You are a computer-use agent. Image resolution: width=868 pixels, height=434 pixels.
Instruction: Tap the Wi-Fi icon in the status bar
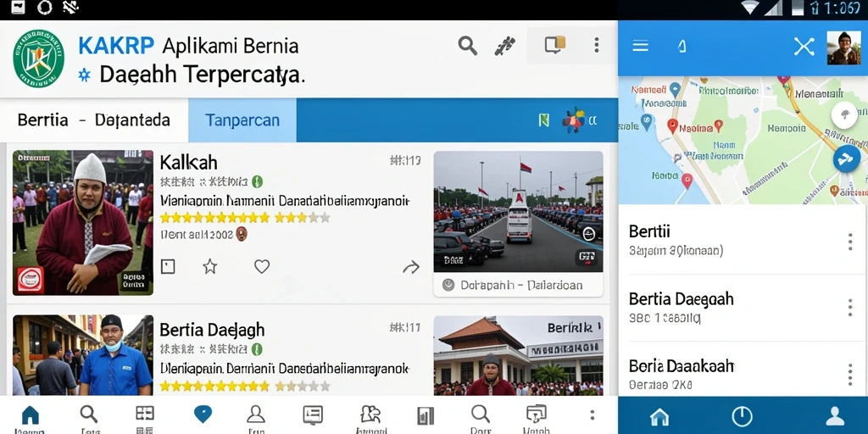click(x=750, y=8)
